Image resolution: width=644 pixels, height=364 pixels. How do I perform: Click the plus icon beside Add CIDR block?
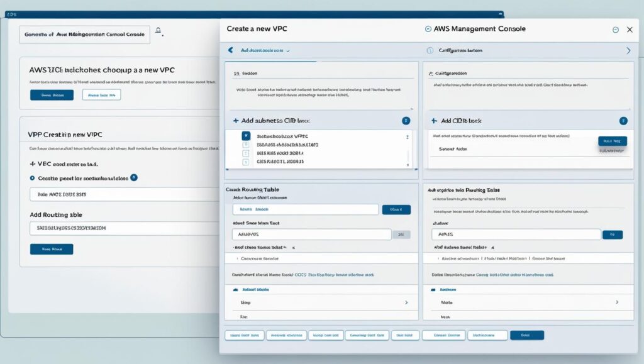tap(434, 121)
